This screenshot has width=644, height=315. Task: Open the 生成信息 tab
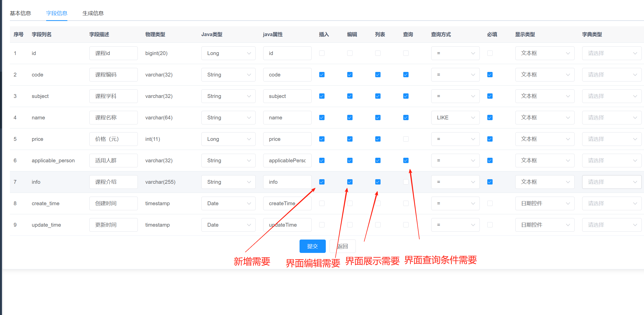click(93, 13)
